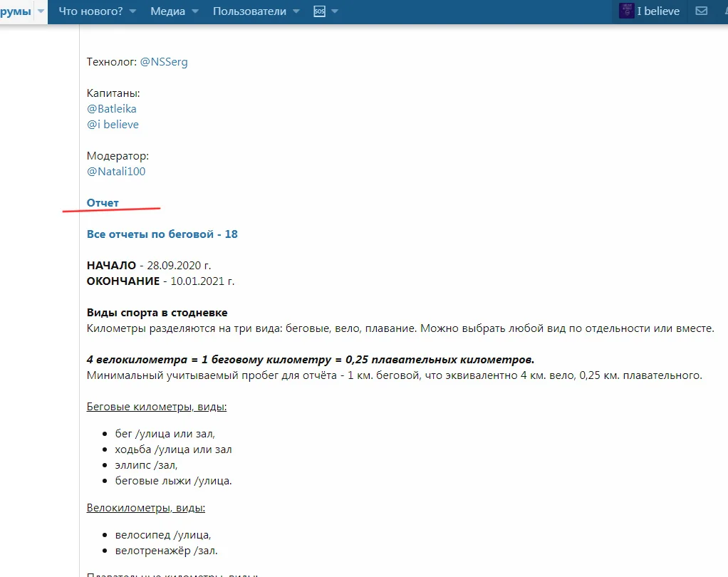
Task: Click the эллипс /зал list item
Action: [x=146, y=465]
